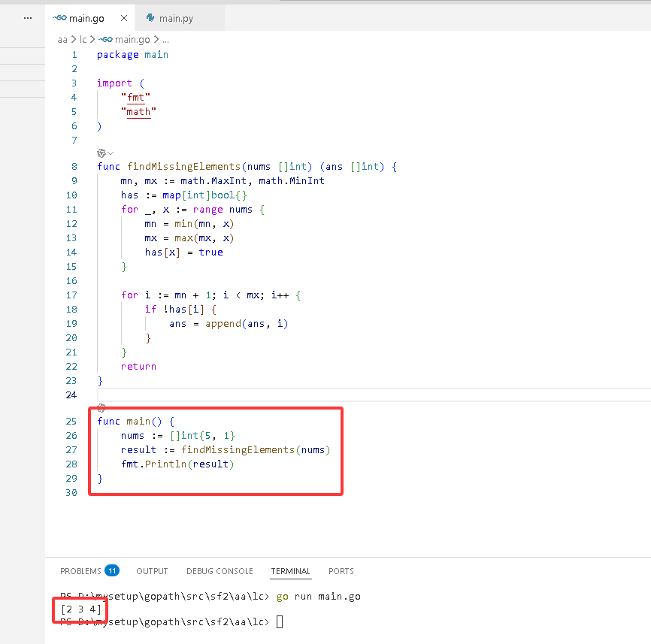Open the DEBUG CONSOLE panel tab
This screenshot has height=644, width=651.
[220, 571]
